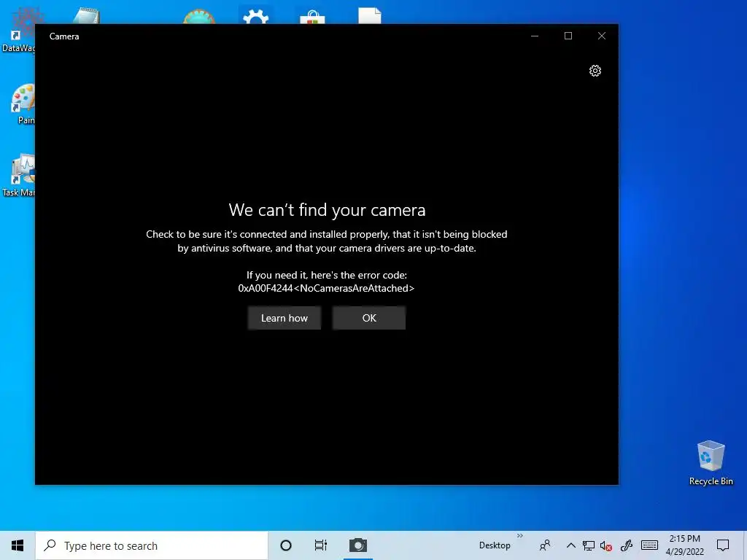This screenshot has height=560, width=747.
Task: Open the People icon in the tray
Action: click(545, 545)
